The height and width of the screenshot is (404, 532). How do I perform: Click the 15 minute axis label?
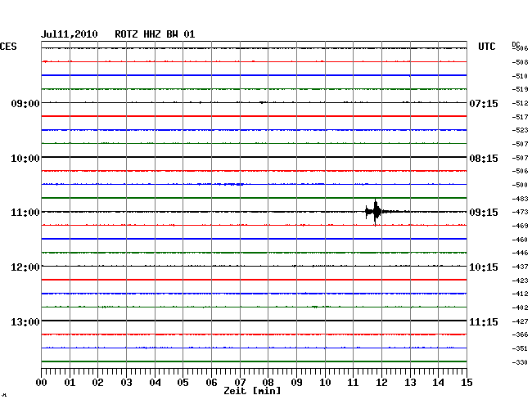pos(467,382)
